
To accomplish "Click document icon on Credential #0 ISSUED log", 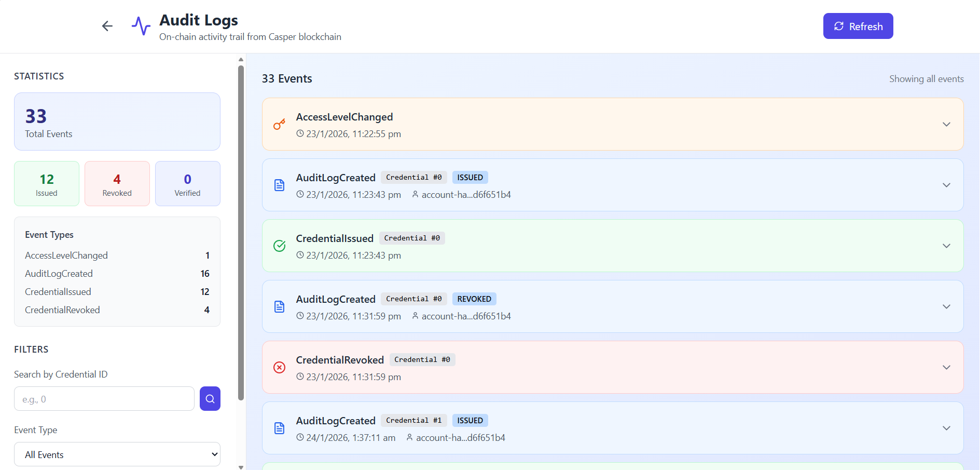I will coord(279,185).
